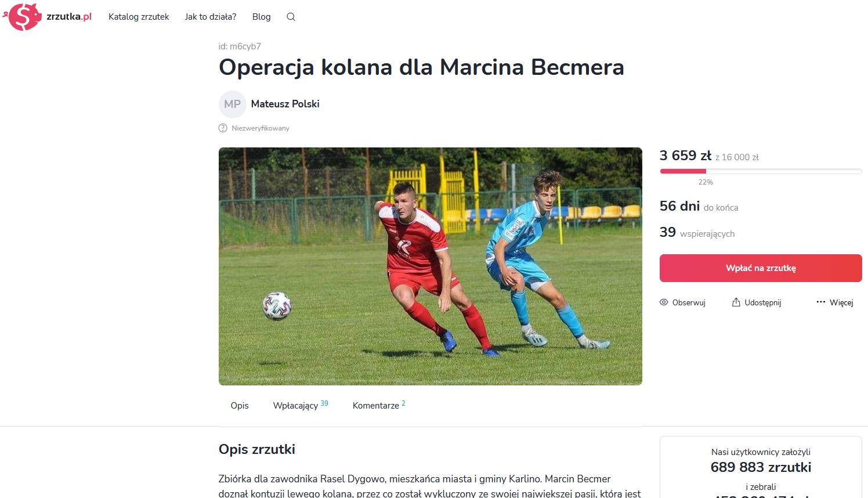868x498 pixels.
Task: Click the MP organizer avatar
Action: pyautogui.click(x=232, y=104)
